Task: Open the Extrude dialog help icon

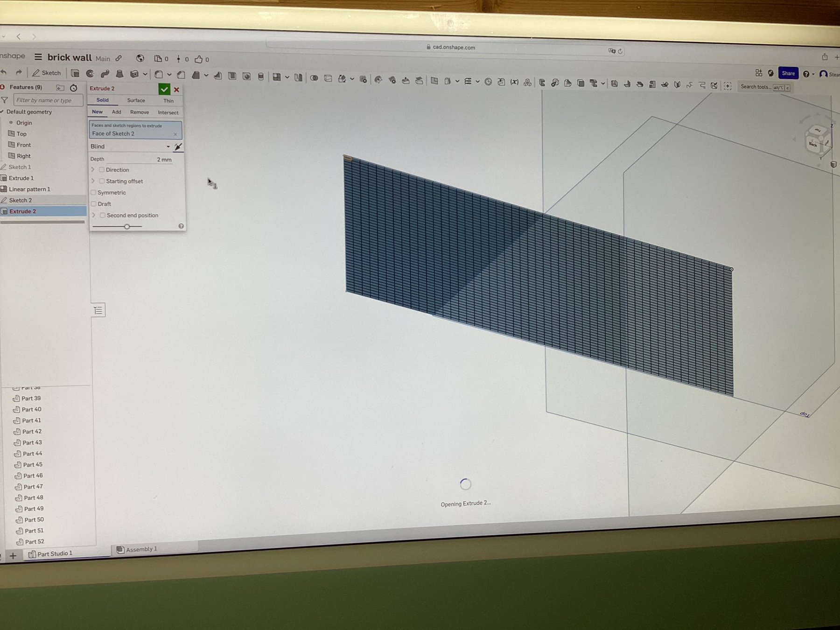Action: point(181,226)
